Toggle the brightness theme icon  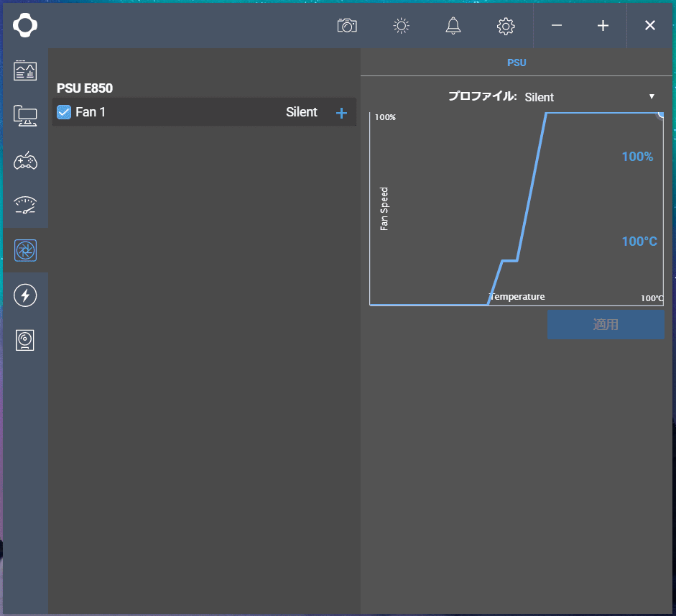click(x=401, y=26)
